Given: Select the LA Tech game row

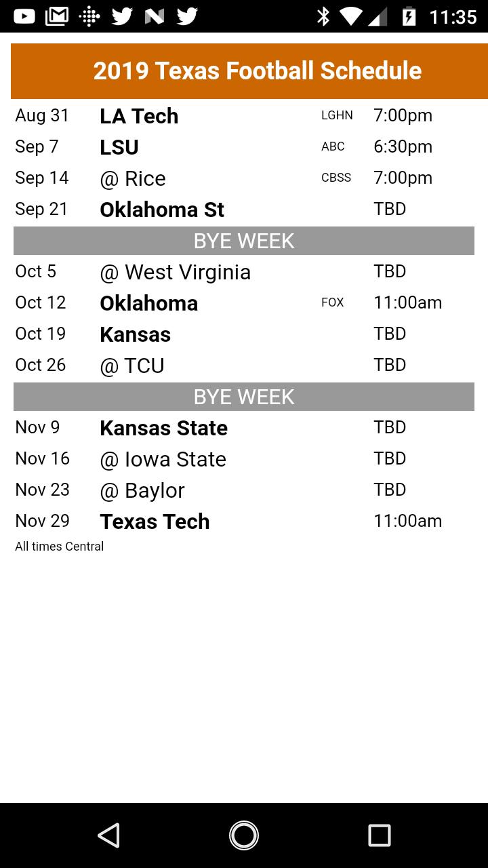Looking at the screenshot, I should [x=244, y=116].
